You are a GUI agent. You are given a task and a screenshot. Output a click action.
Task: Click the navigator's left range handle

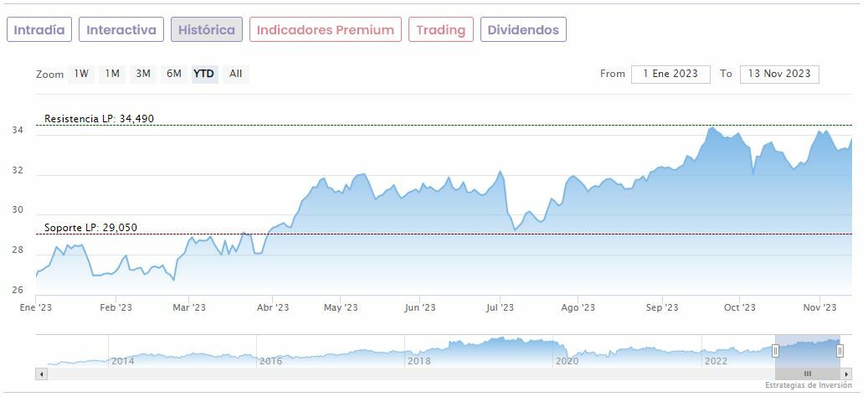pos(775,350)
